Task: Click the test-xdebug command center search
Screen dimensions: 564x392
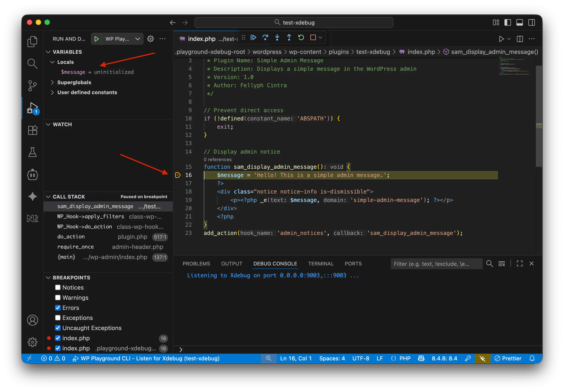Action: pyautogui.click(x=294, y=23)
